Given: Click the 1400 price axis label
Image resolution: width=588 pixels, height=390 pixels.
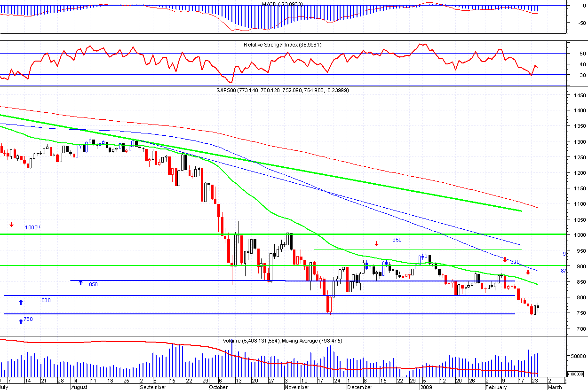Looking at the screenshot, I should tap(580, 111).
